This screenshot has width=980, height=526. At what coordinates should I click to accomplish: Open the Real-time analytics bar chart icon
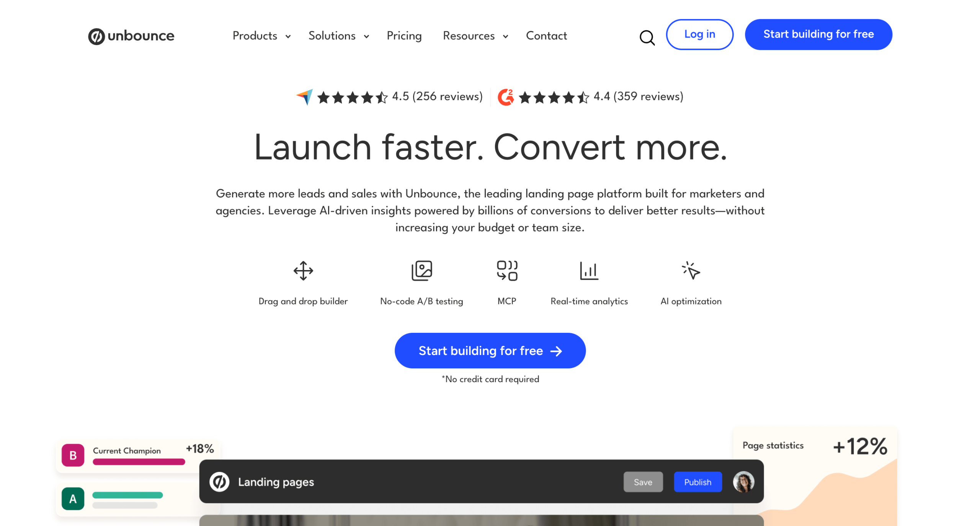pyautogui.click(x=589, y=270)
